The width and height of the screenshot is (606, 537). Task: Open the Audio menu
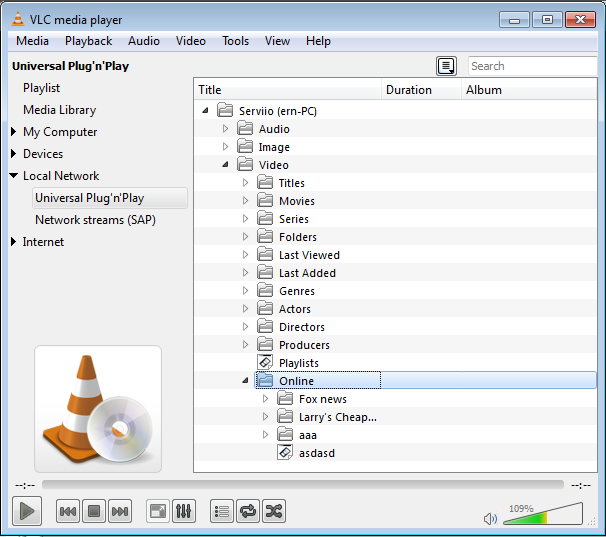tap(144, 41)
